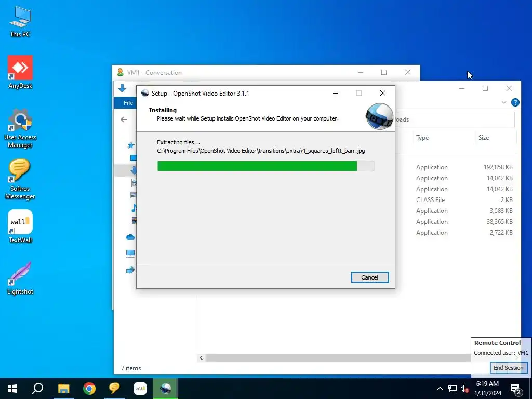532x399 pixels.
Task: Switch to File Explorer in taskbar
Action: (x=63, y=389)
